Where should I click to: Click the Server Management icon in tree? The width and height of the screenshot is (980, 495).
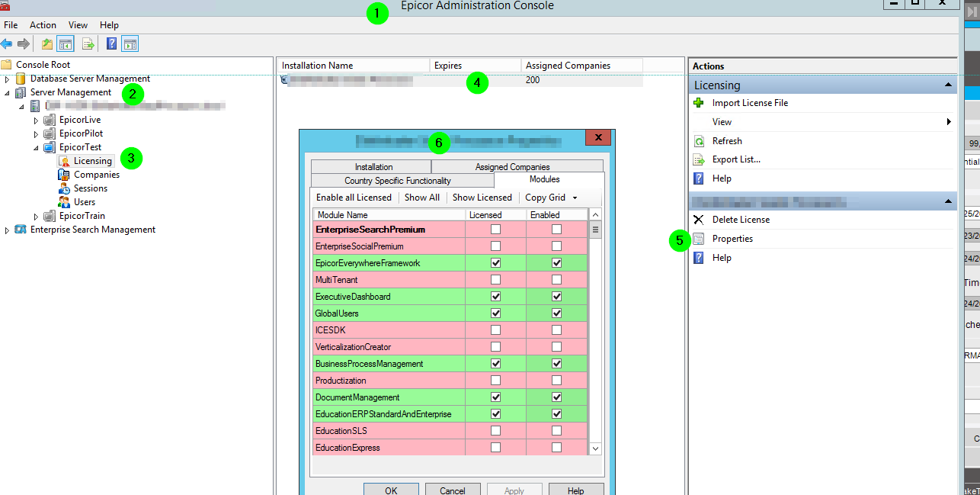click(21, 92)
